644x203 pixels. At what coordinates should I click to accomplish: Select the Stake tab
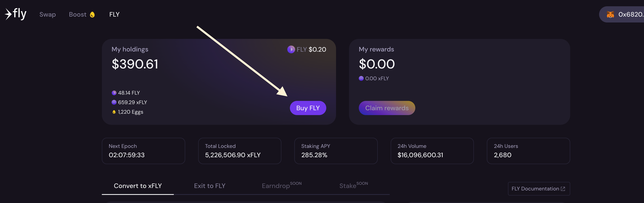tap(348, 186)
